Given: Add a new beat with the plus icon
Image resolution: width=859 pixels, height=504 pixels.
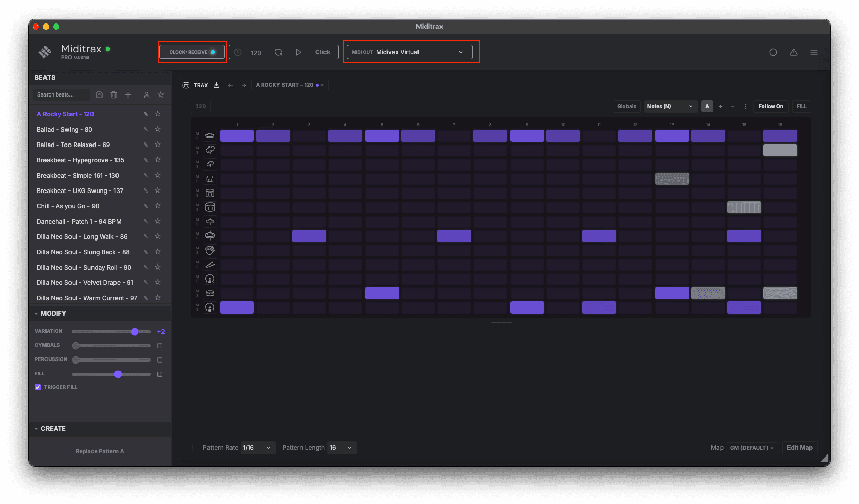Looking at the screenshot, I should pyautogui.click(x=128, y=94).
